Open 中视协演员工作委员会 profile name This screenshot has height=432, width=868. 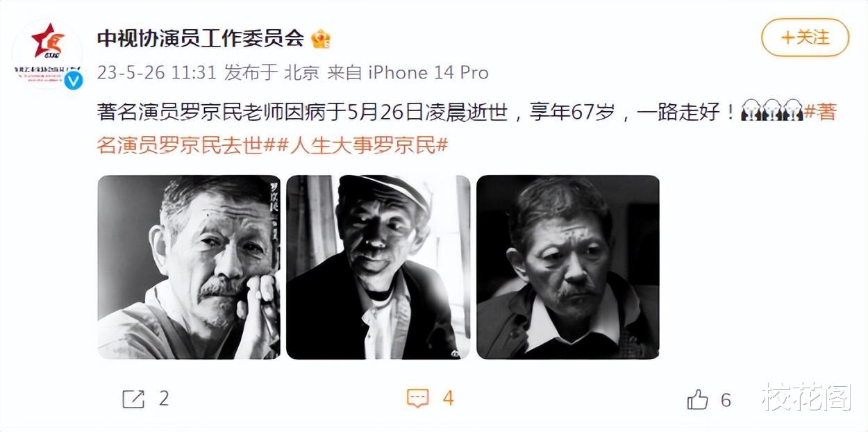coord(201,39)
